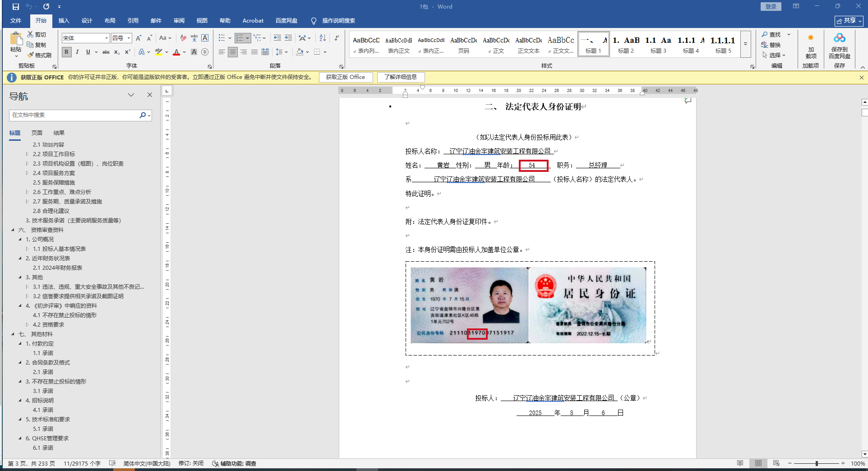868x471 pixels.
Task: Open the font name dropdown (宋体)
Action: pos(106,38)
